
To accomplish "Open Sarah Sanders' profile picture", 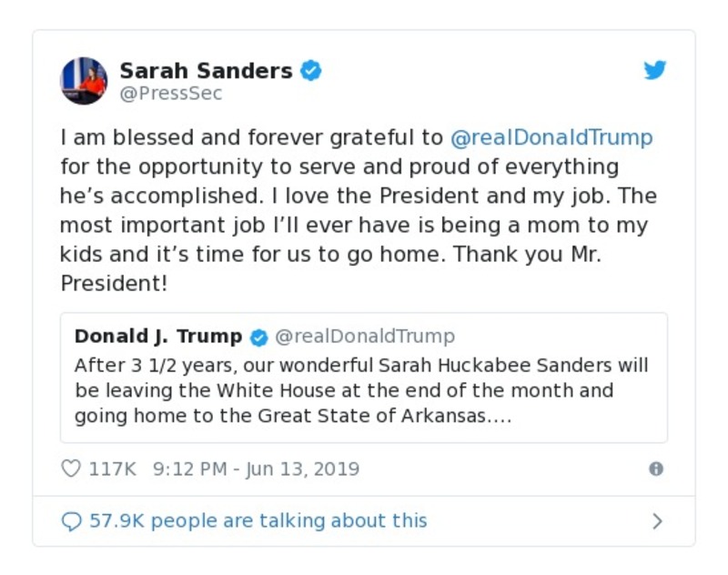I will tap(84, 81).
